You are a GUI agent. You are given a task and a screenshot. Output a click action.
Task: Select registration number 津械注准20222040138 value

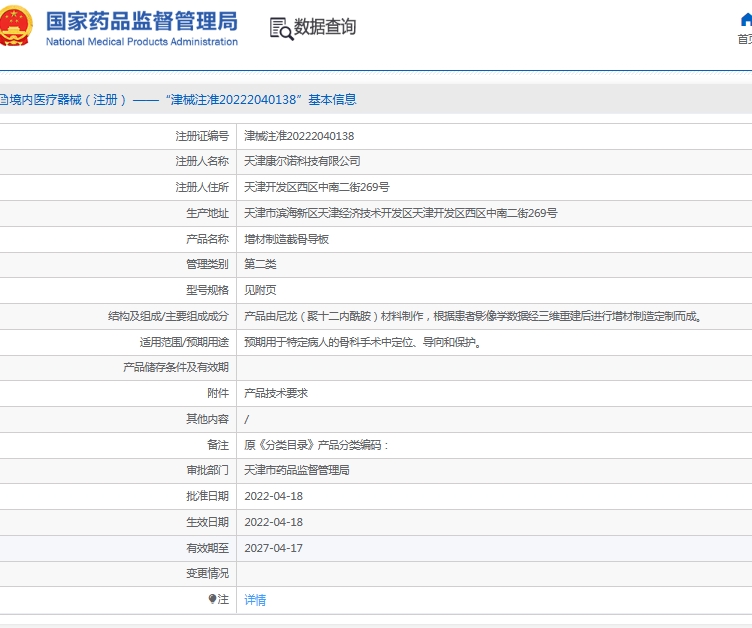click(299, 136)
